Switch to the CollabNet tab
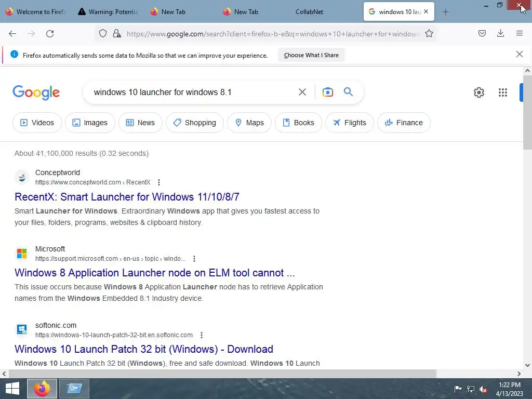 point(309,12)
